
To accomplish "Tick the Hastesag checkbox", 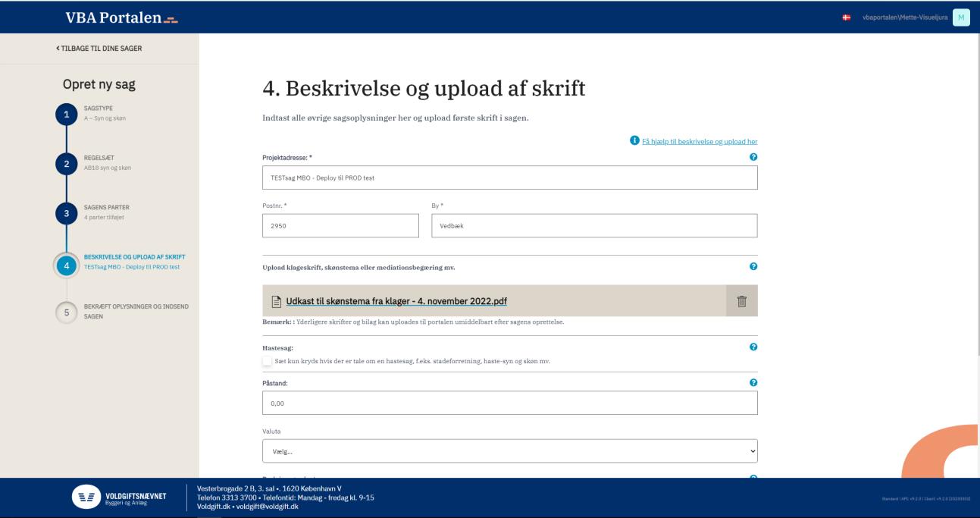I will (267, 361).
